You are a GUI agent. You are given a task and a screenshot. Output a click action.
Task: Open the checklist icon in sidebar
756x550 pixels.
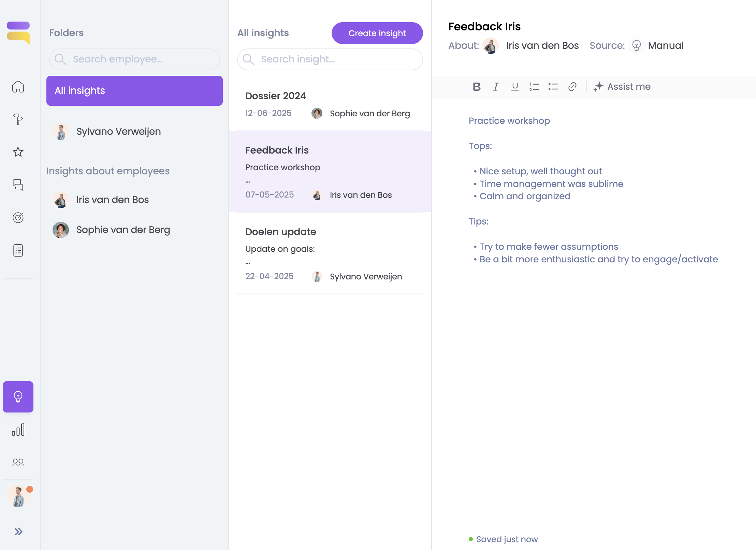pos(18,250)
